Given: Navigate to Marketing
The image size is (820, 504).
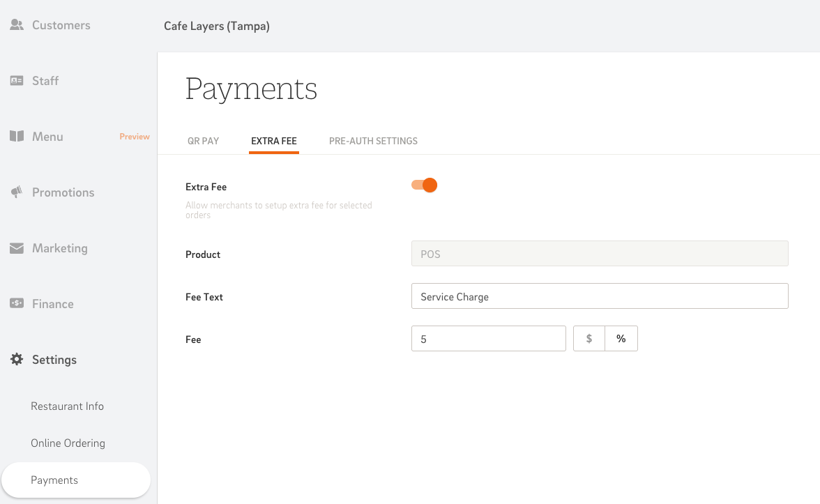Looking at the screenshot, I should (x=60, y=248).
